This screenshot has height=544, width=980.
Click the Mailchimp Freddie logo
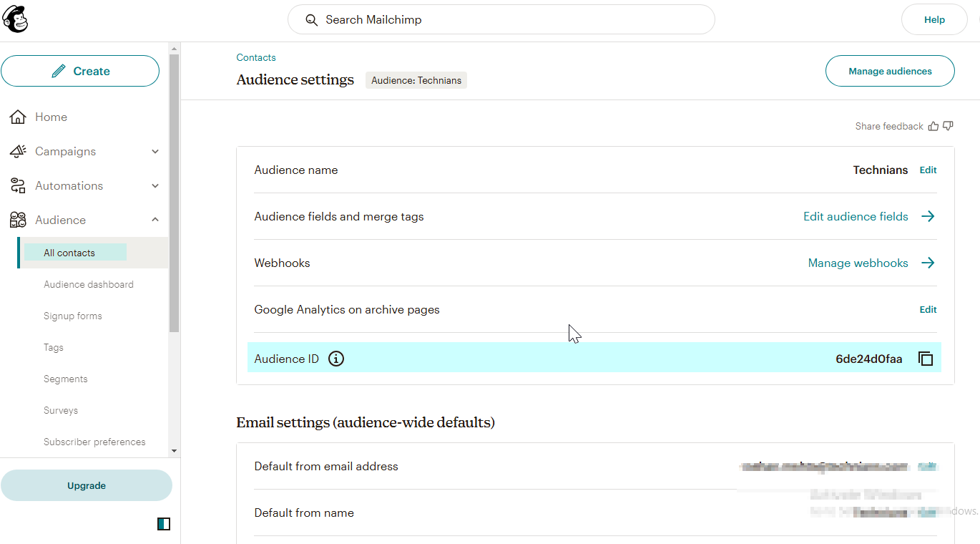pyautogui.click(x=16, y=19)
